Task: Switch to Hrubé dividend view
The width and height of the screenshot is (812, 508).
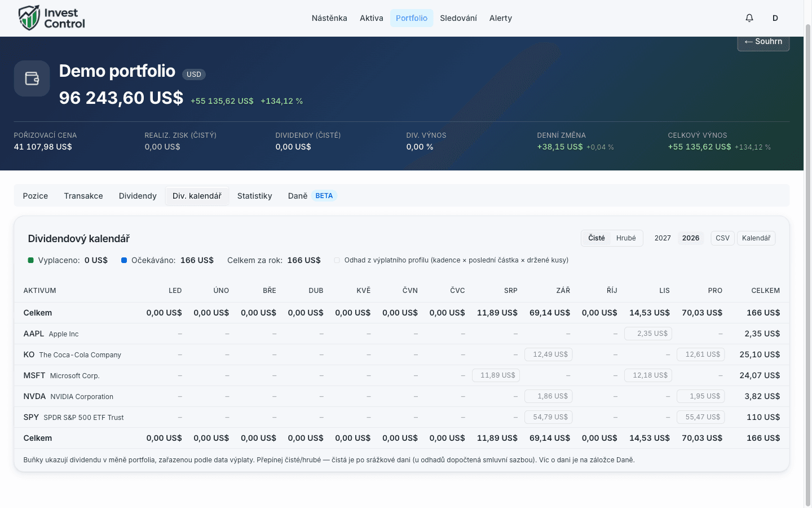Action: pyautogui.click(x=626, y=238)
